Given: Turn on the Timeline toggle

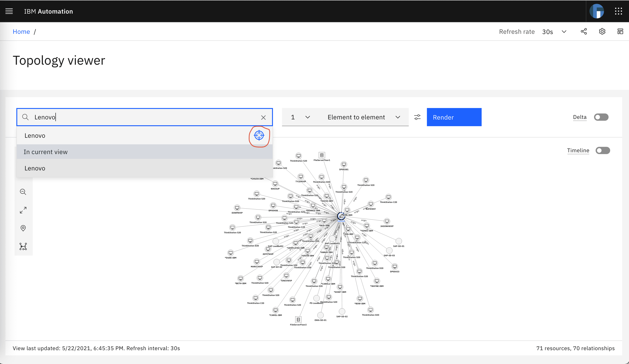Looking at the screenshot, I should click(602, 150).
